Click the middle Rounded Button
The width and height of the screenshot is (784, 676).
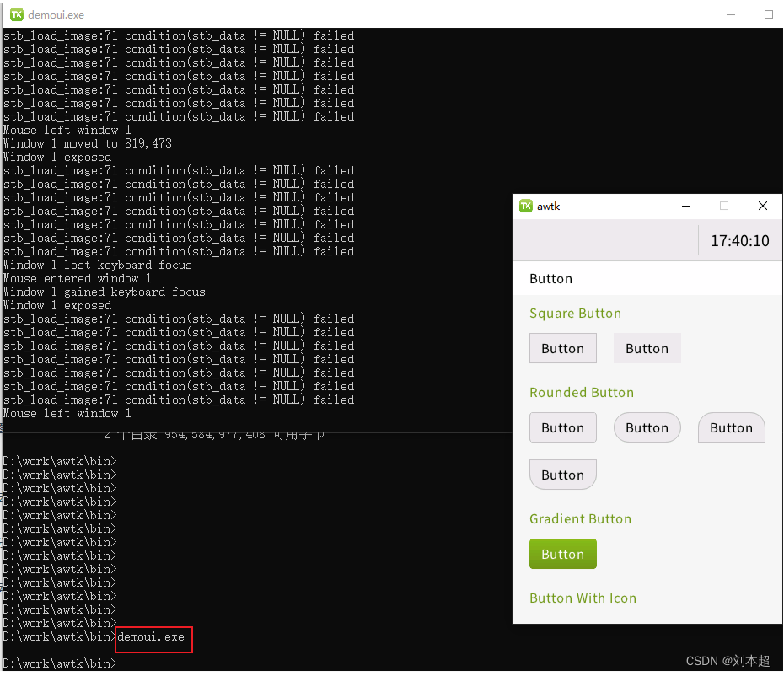click(647, 427)
